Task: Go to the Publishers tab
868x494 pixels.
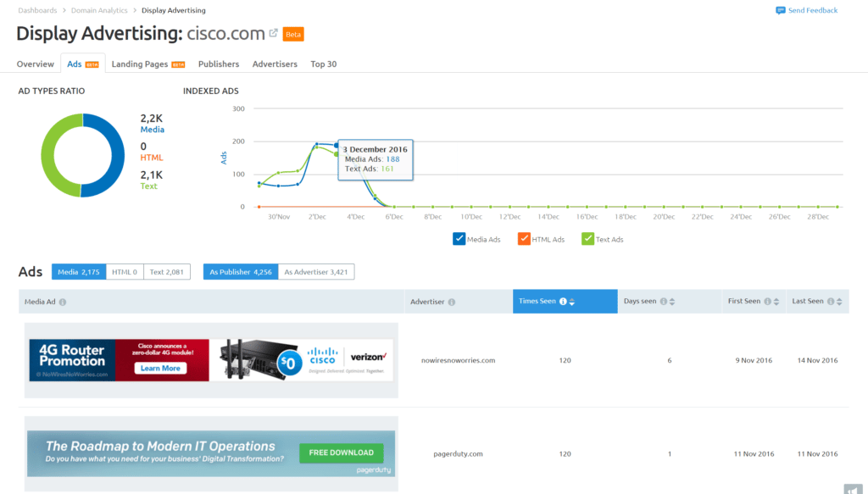Action: pos(219,64)
